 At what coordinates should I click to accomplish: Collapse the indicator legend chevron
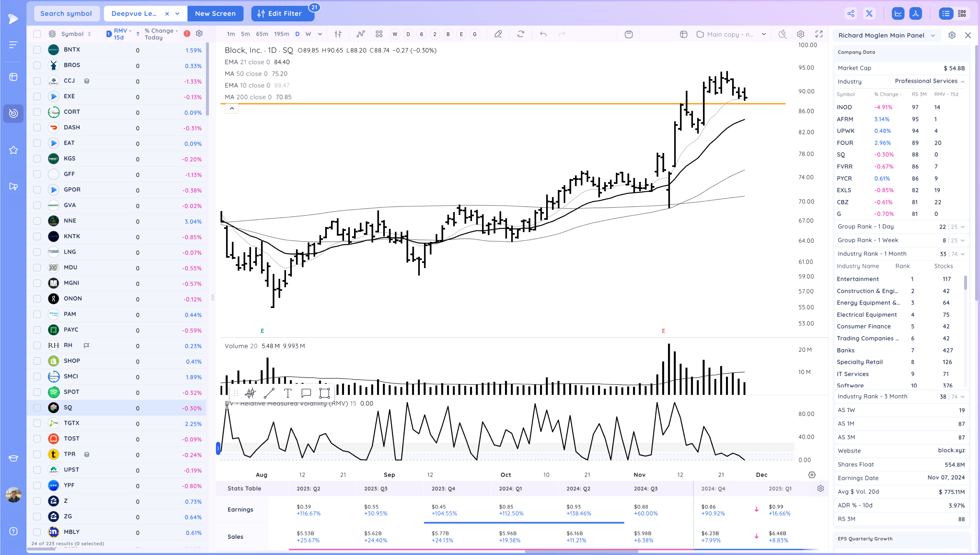tap(232, 109)
